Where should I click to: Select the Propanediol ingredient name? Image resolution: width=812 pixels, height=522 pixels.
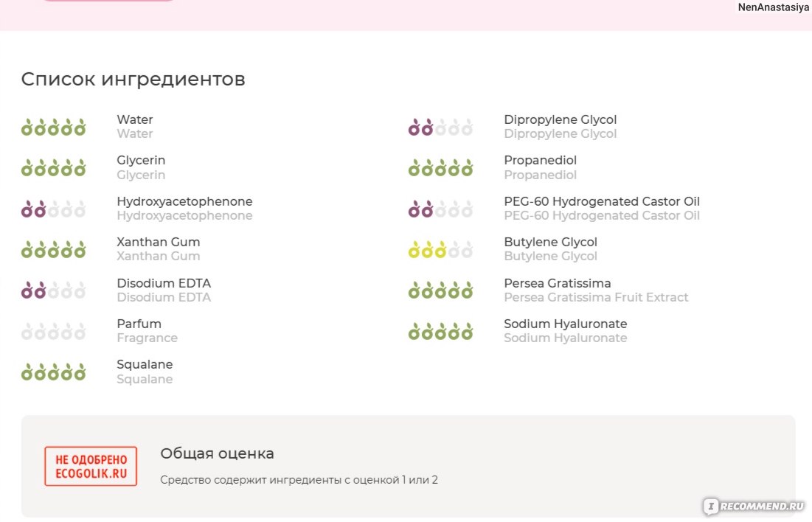(540, 161)
